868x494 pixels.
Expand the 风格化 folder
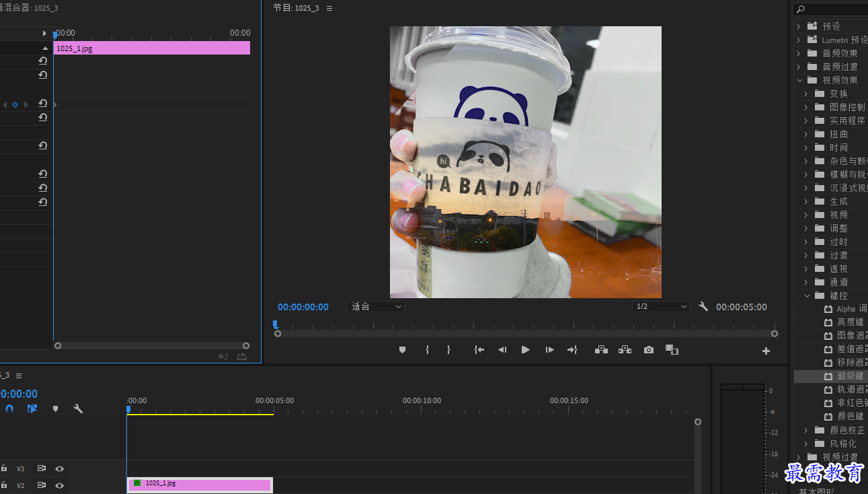point(806,444)
